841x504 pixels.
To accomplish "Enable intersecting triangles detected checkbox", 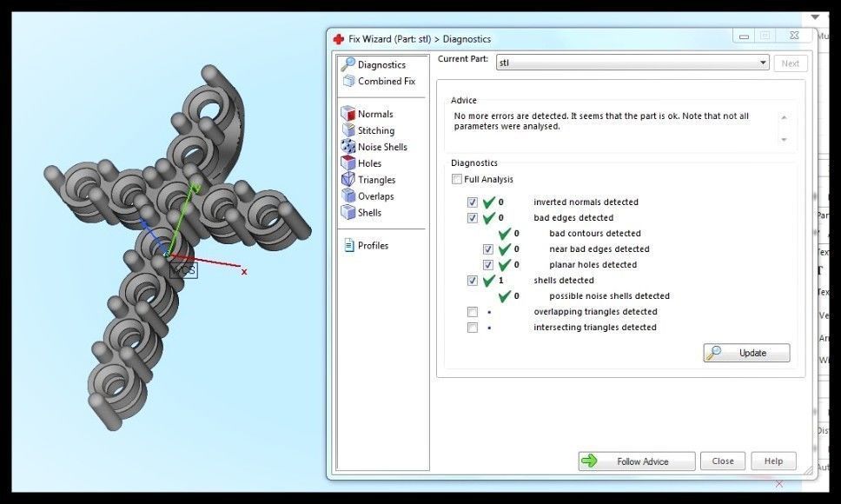I will 472,327.
